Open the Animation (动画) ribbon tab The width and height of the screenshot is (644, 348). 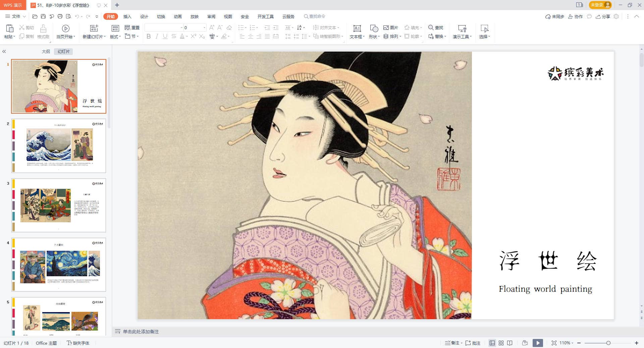pyautogui.click(x=177, y=16)
